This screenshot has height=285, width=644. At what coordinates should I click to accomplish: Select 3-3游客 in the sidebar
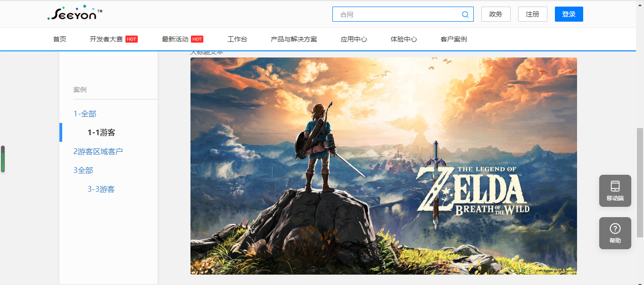click(x=101, y=189)
